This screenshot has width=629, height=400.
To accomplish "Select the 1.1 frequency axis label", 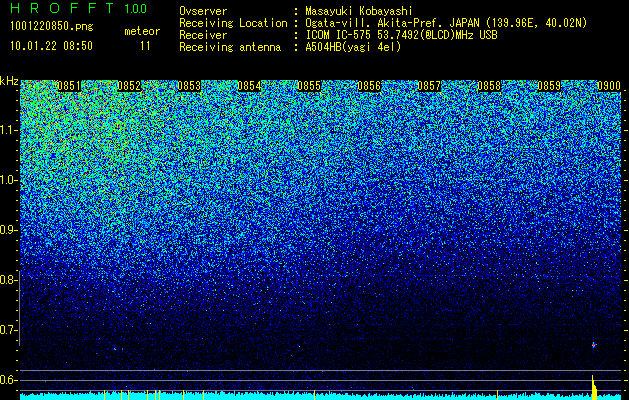I will pyautogui.click(x=8, y=130).
